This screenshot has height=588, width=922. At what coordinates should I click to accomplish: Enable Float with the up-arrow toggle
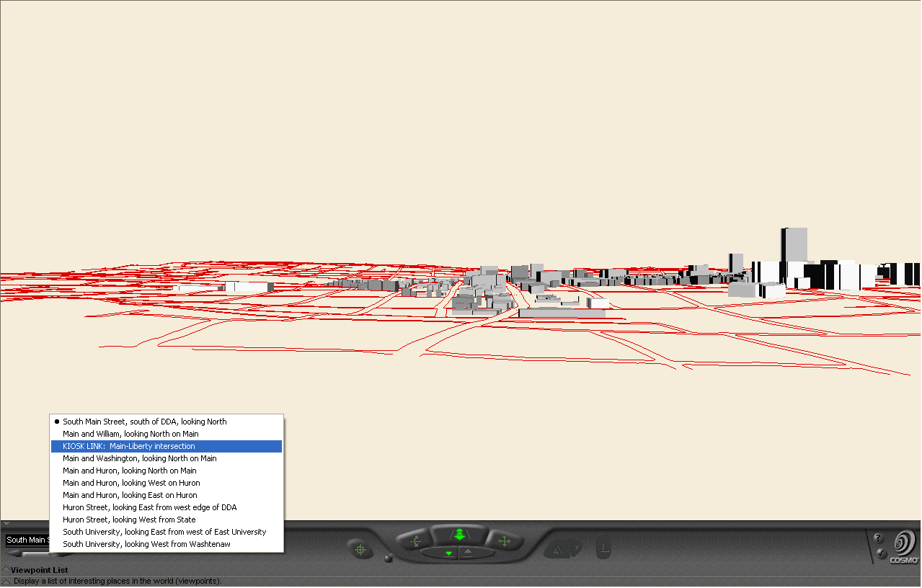[x=468, y=553]
